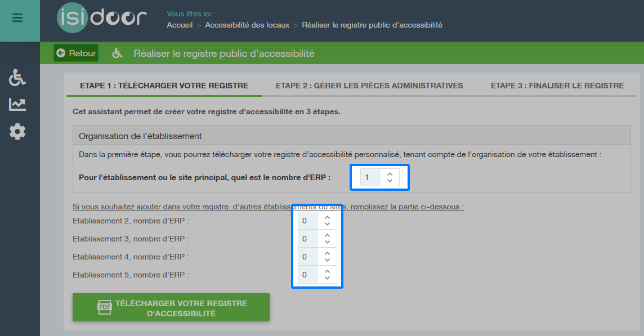The image size is (644, 336).
Task: Decrease Etablissement 2 ERP count
Action: (327, 224)
